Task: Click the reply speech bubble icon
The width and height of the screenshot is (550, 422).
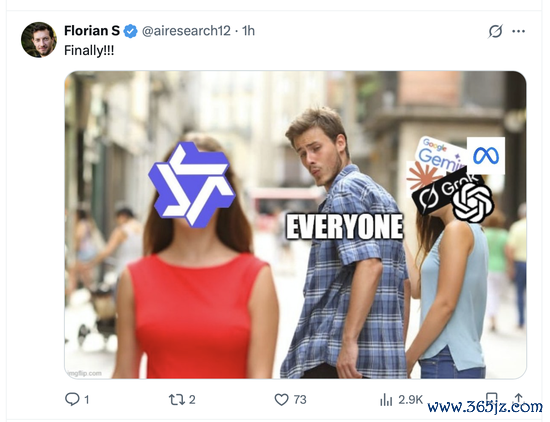Action: [x=72, y=399]
